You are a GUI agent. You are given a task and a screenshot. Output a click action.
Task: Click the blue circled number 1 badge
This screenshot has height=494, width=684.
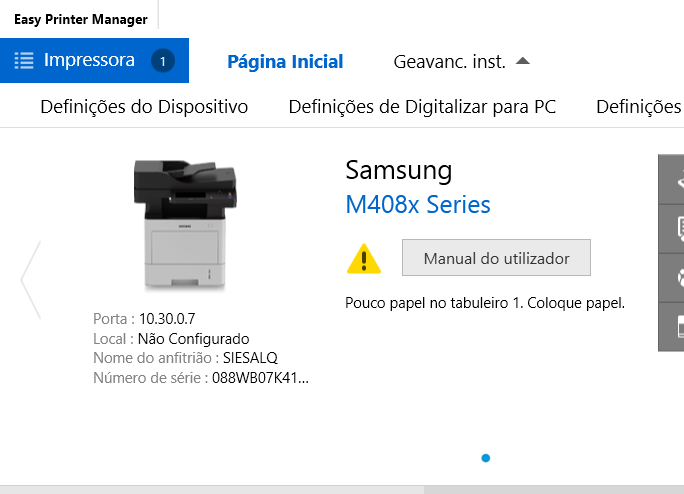163,61
